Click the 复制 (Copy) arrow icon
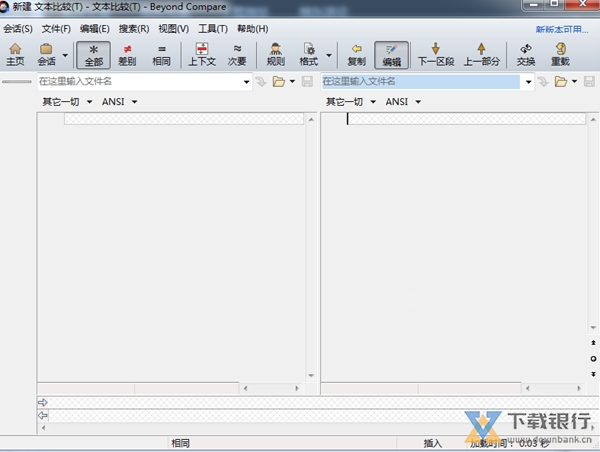Viewport: 600px width, 452px height. tap(356, 54)
